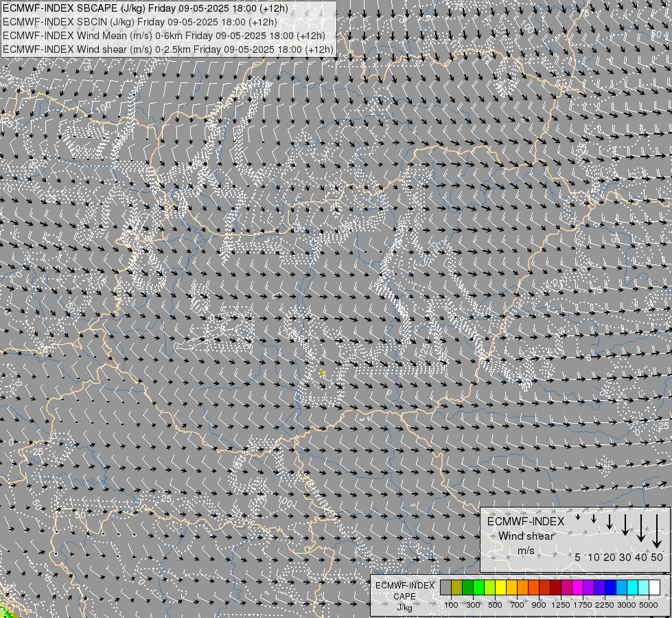Click the 'Wind shear' legend title text
The height and width of the screenshot is (618, 672).
coord(526,536)
